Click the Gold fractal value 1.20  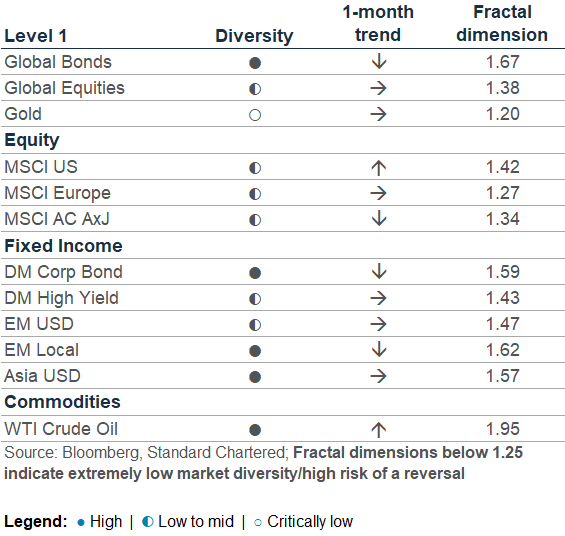tap(503, 114)
